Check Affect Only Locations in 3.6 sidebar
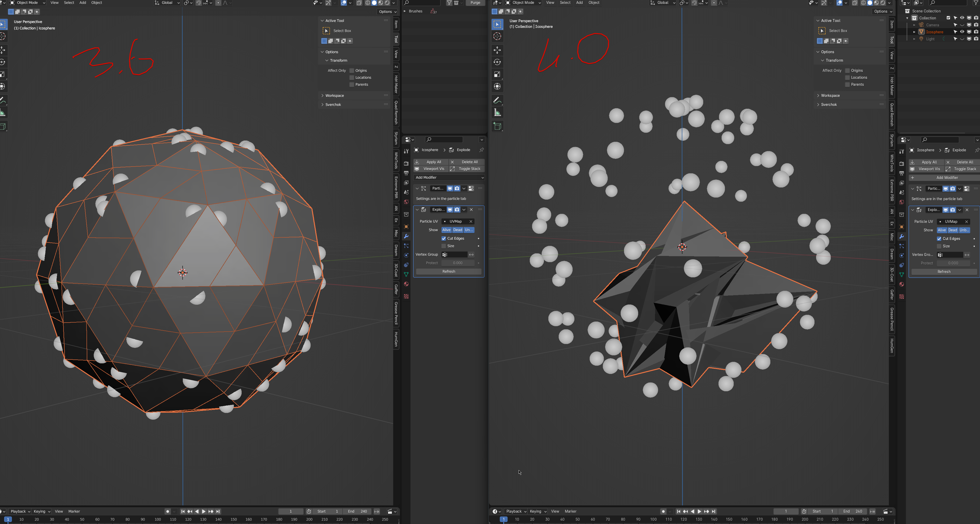Viewport: 980px width, 524px height. [x=352, y=78]
